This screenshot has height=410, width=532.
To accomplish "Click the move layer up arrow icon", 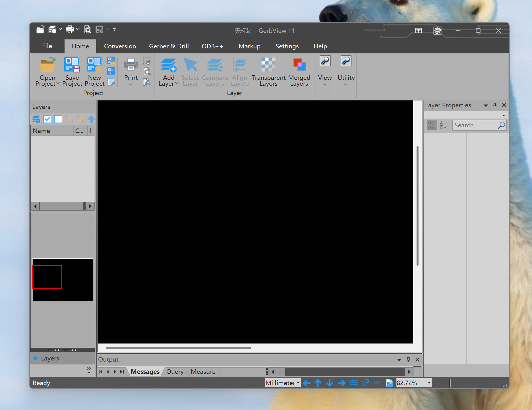I will (x=91, y=119).
